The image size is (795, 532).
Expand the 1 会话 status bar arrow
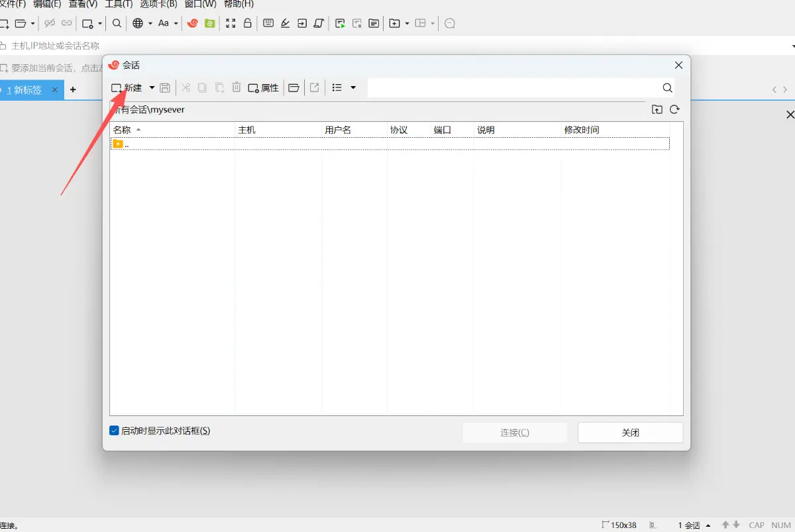(709, 525)
